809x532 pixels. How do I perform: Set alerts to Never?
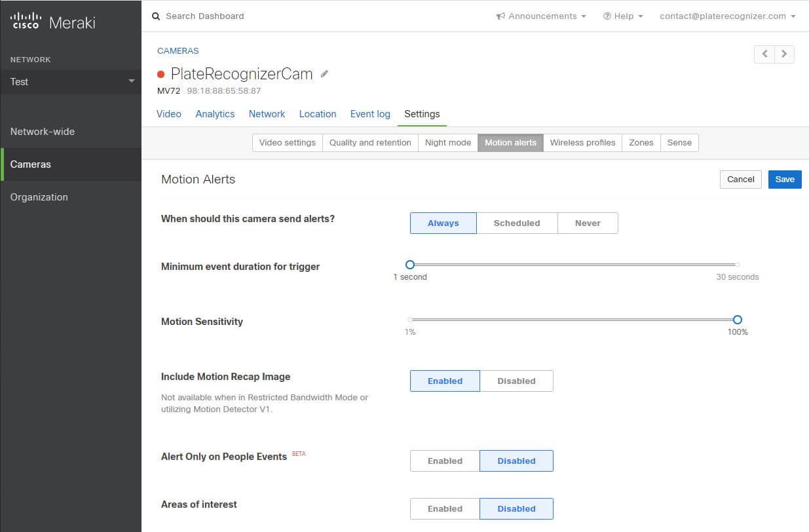(x=588, y=223)
